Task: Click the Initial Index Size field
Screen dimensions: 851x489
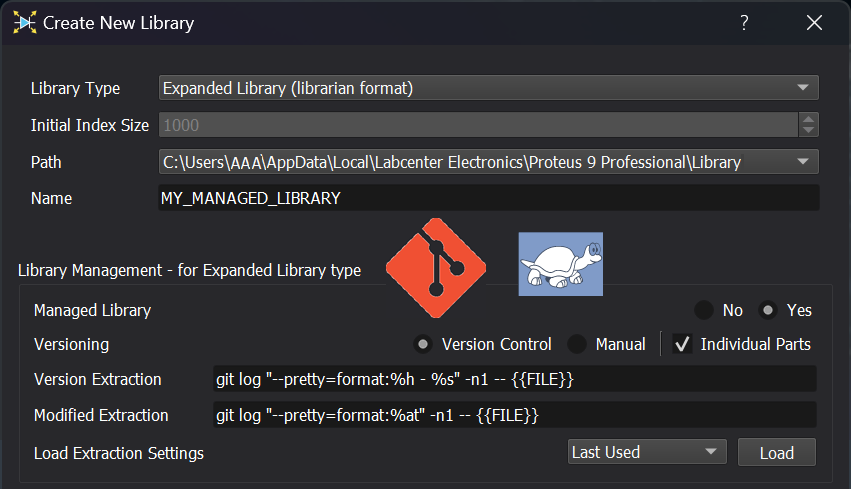Action: point(479,125)
